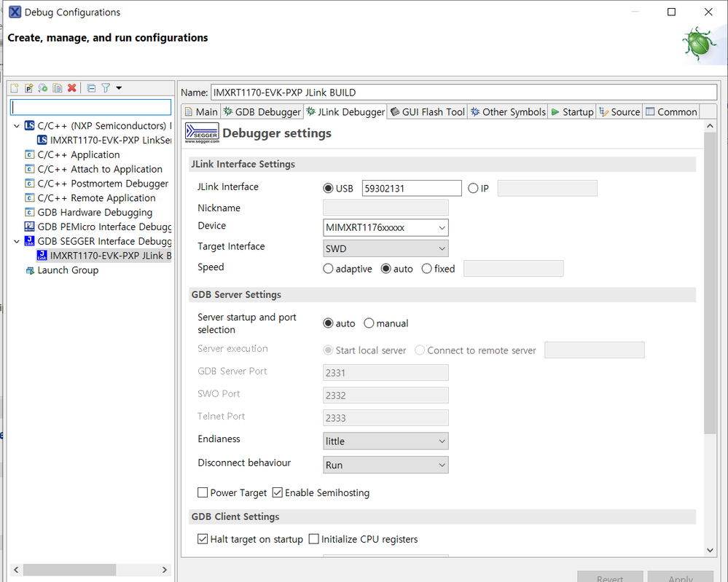Click the GDB PEMicro Interface Debugging icon

[29, 227]
